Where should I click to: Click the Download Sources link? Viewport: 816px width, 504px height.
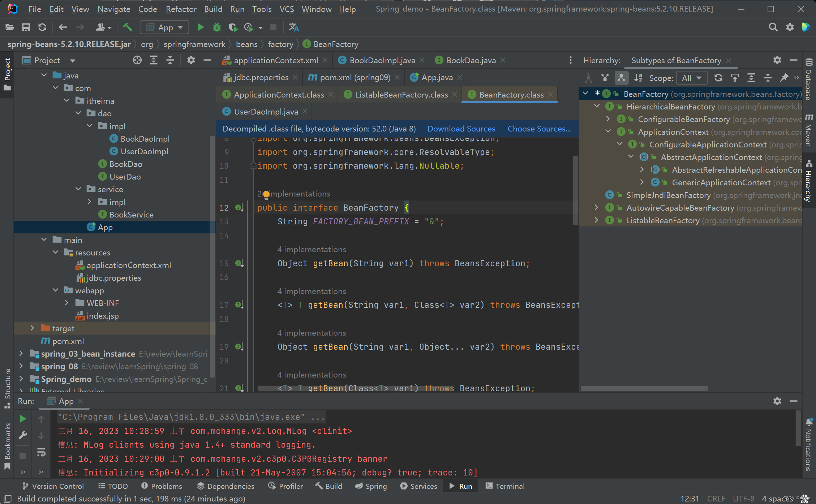(461, 129)
